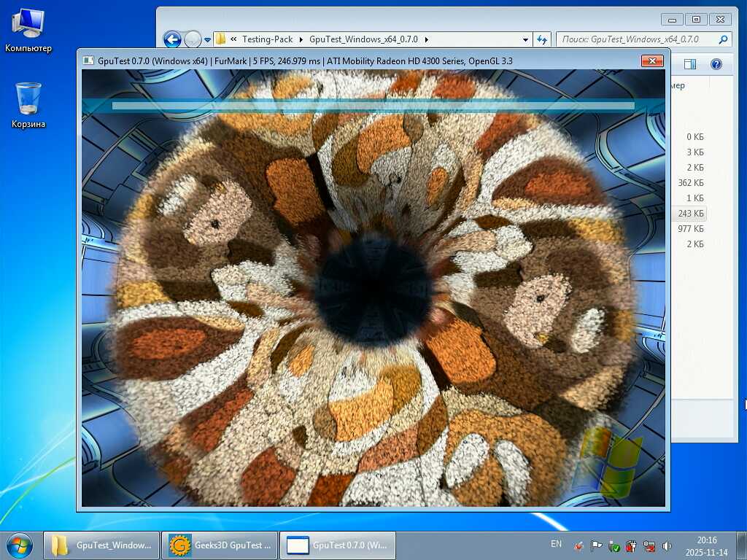The width and height of the screenshot is (747, 560).
Task: Click the Show desktop strip
Action: click(742, 545)
